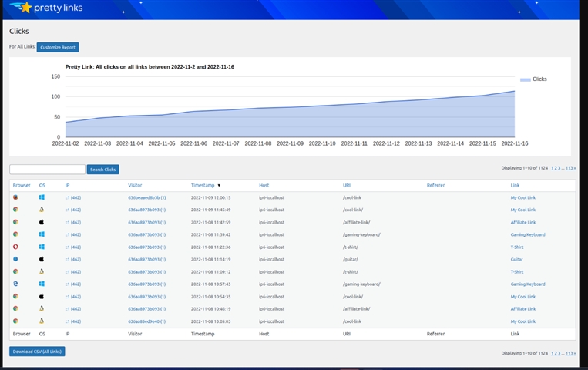Open visitor 636beaaed8b3b details
Viewport: 588px width, 370px height.
tap(146, 197)
